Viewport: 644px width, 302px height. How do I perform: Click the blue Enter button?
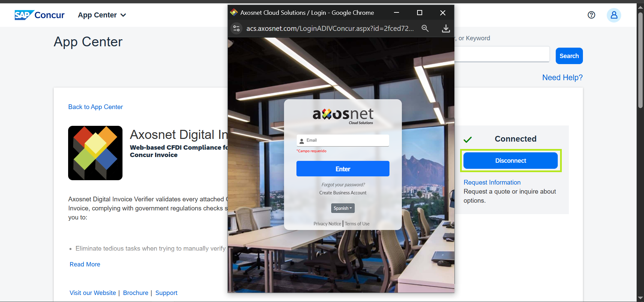point(343,169)
